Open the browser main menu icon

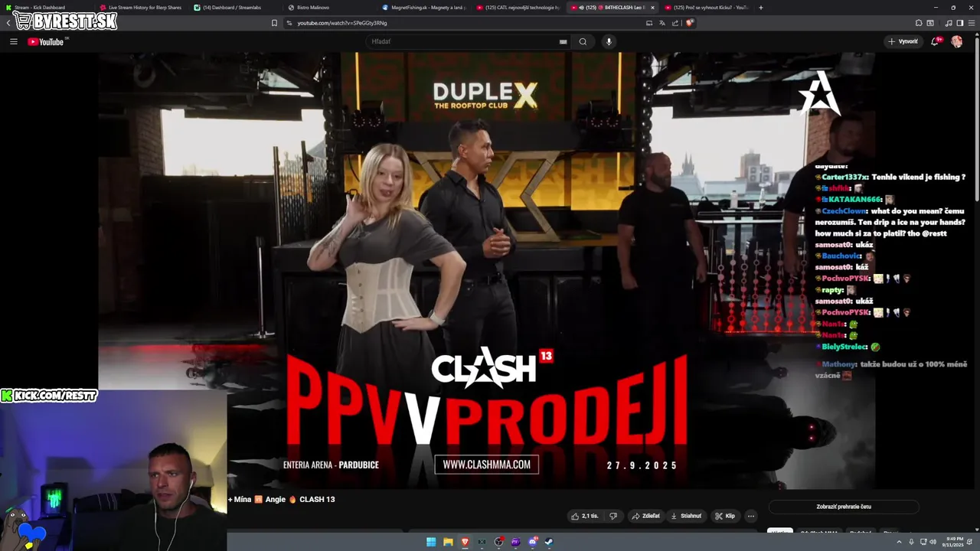[x=972, y=23]
